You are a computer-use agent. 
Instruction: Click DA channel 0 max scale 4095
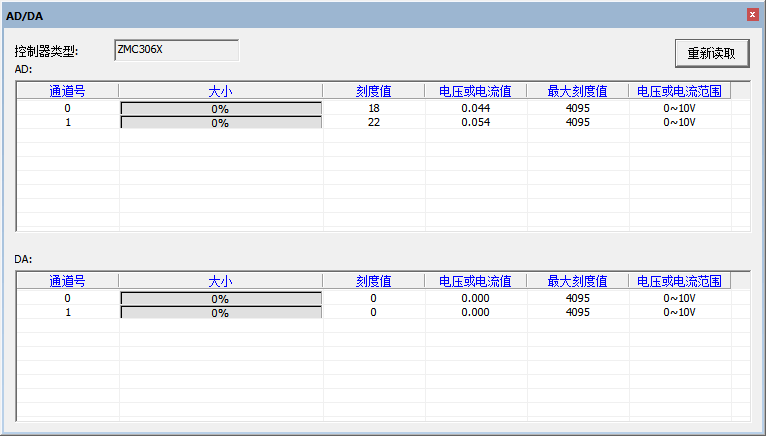click(x=578, y=298)
